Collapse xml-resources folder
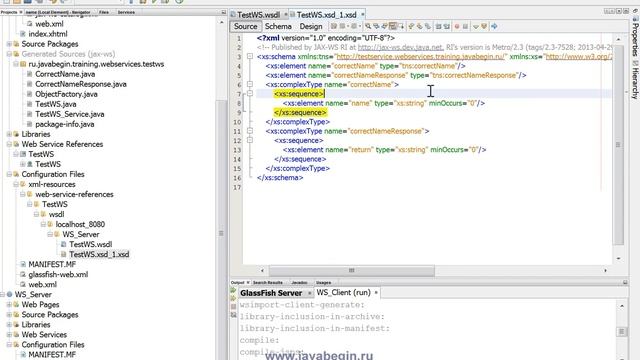The image size is (640, 360). [x=16, y=184]
